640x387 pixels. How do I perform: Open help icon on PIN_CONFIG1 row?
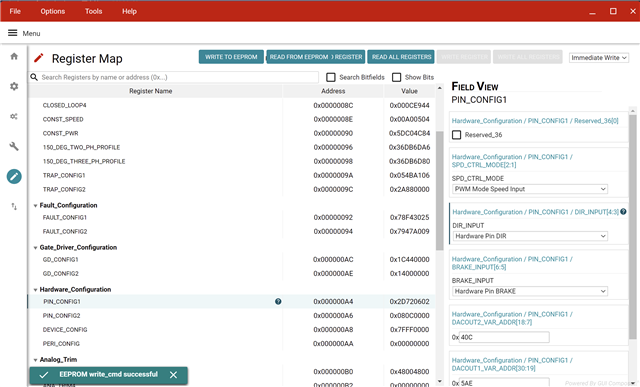point(278,302)
